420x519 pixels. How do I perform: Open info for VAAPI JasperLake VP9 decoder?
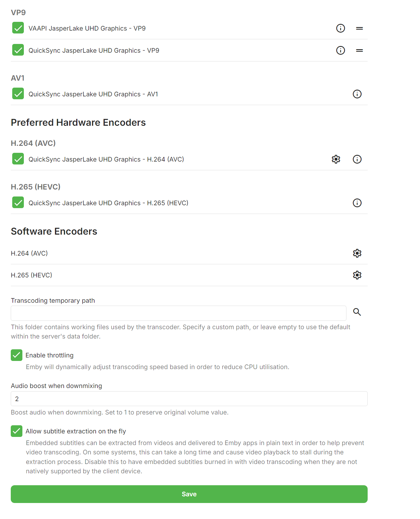[340, 28]
